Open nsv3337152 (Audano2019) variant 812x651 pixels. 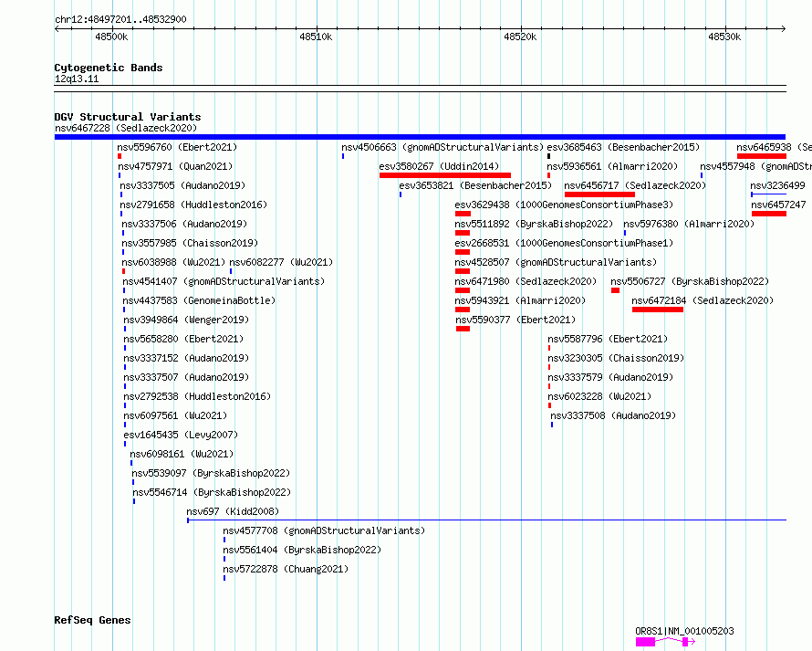click(x=186, y=358)
